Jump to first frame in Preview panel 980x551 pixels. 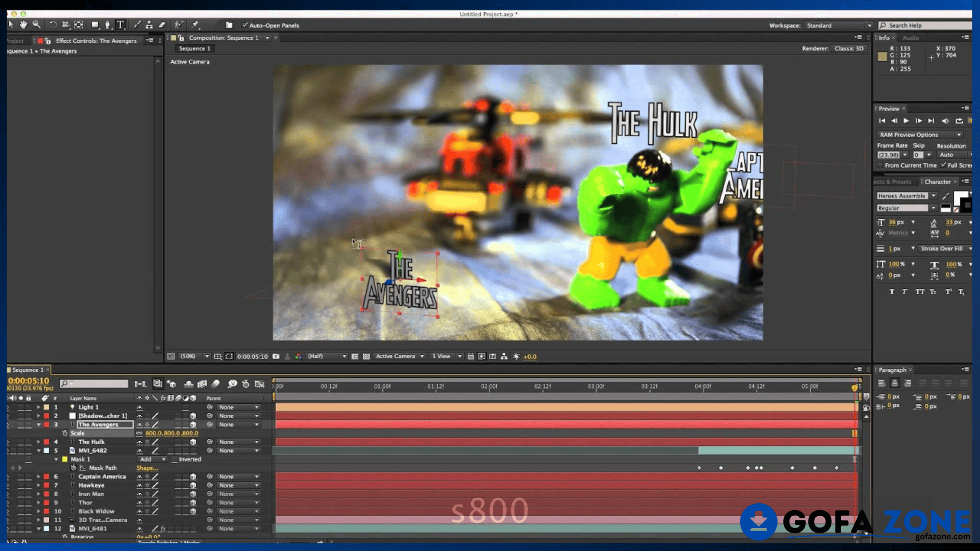[x=882, y=121]
